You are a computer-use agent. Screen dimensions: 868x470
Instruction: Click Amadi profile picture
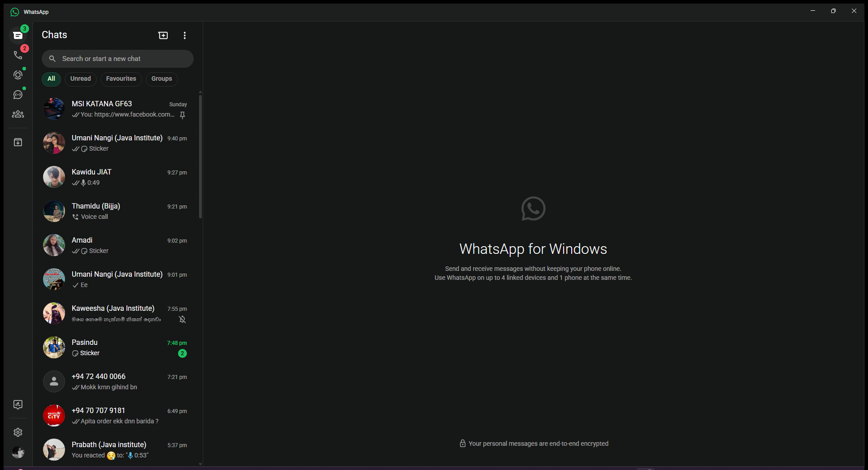54,245
